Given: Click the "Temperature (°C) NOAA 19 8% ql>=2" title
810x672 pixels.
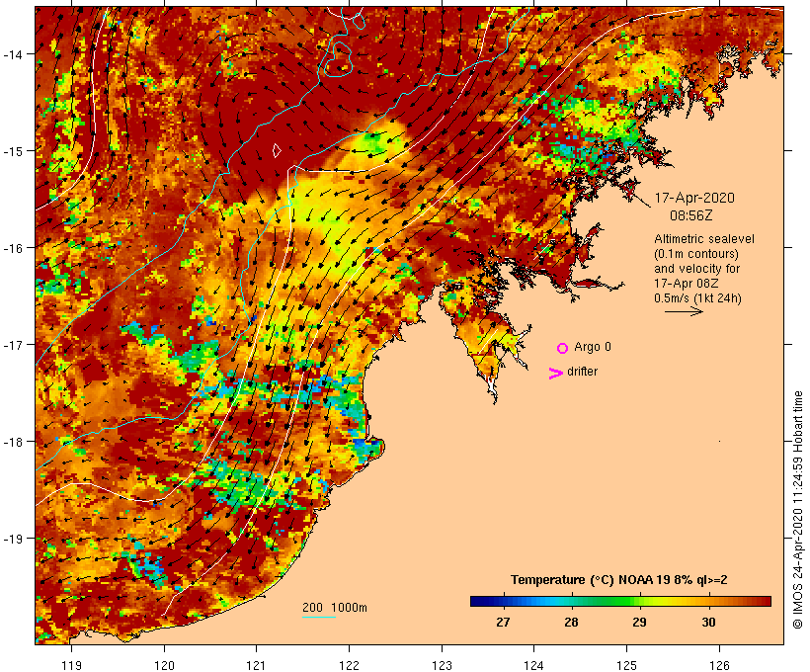Looking at the screenshot, I should [619, 580].
